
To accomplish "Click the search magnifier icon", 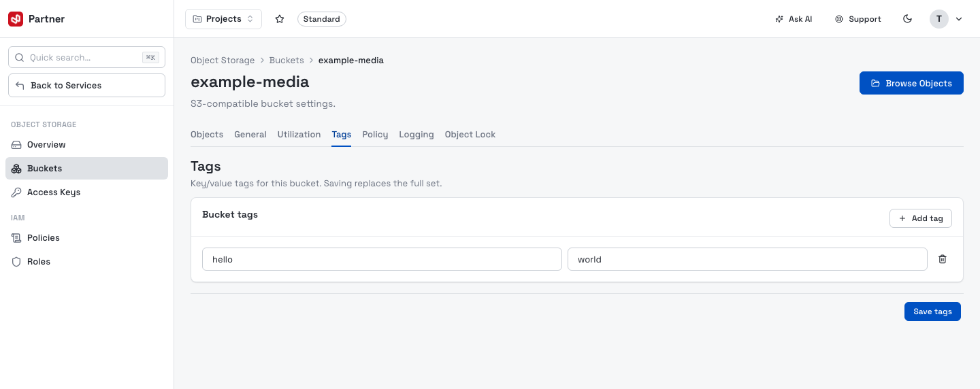I will (20, 58).
